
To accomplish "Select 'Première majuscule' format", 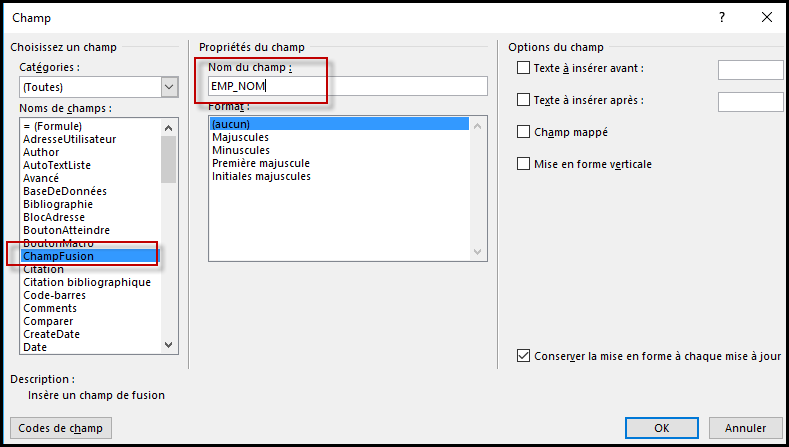I will [261, 163].
